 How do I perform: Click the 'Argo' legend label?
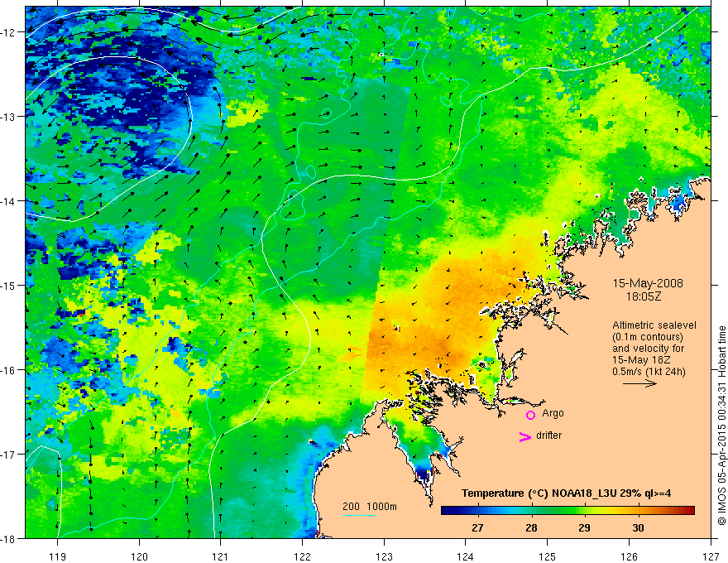coord(553,413)
